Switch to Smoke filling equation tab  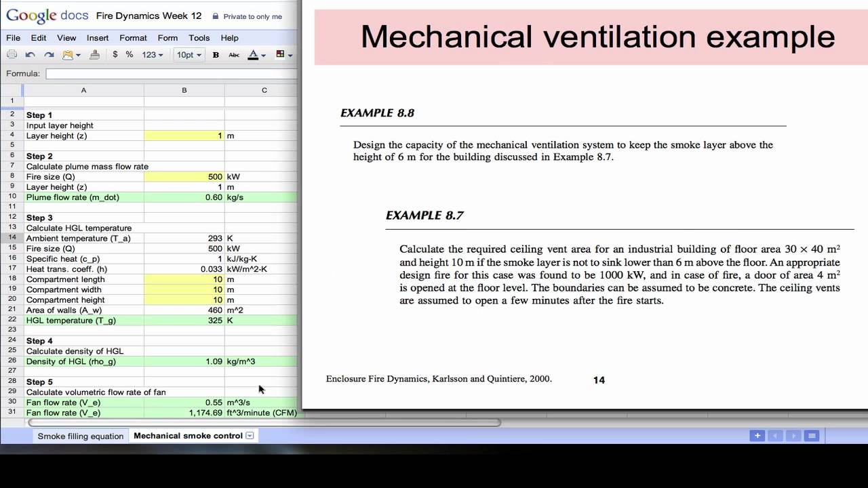click(x=81, y=436)
